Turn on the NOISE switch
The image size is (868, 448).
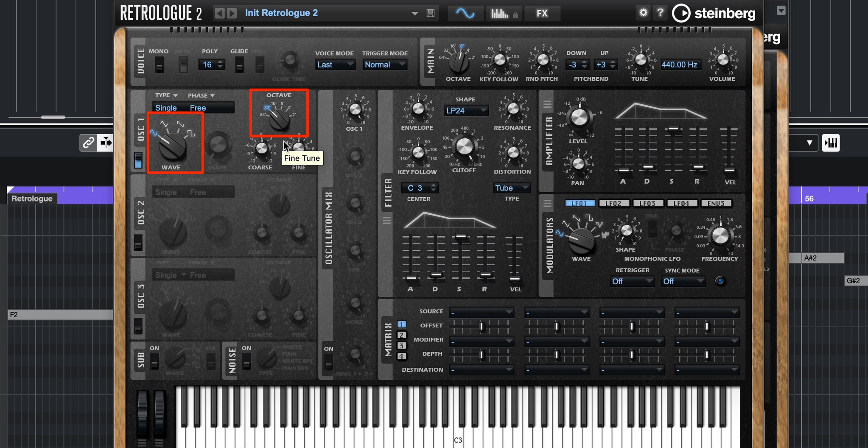coord(246,361)
